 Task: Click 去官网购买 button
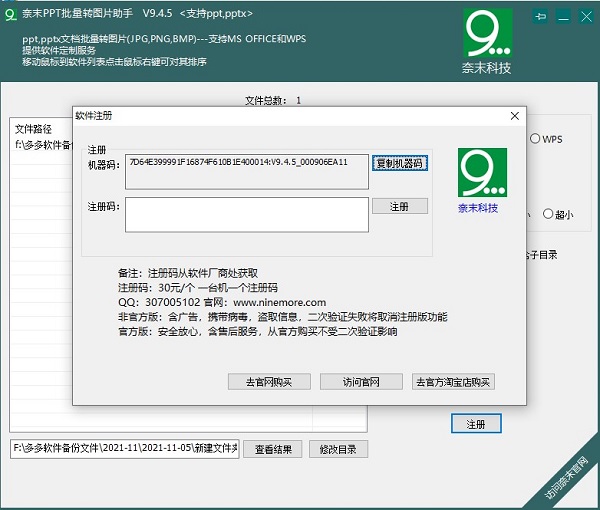269,382
